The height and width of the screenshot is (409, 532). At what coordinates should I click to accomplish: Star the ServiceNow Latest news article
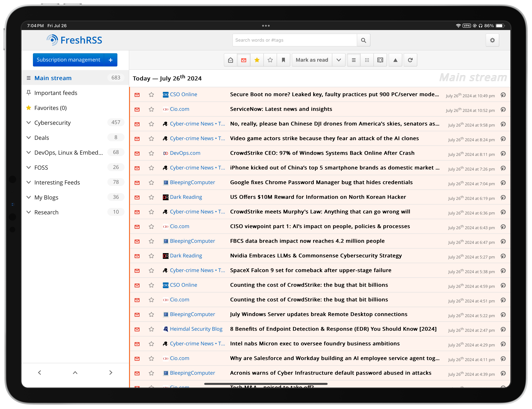151,109
